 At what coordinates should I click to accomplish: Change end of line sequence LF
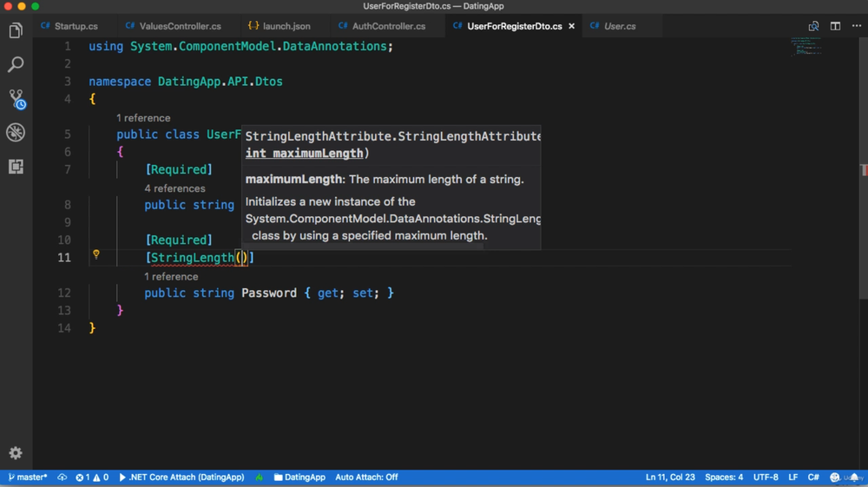[792, 477]
